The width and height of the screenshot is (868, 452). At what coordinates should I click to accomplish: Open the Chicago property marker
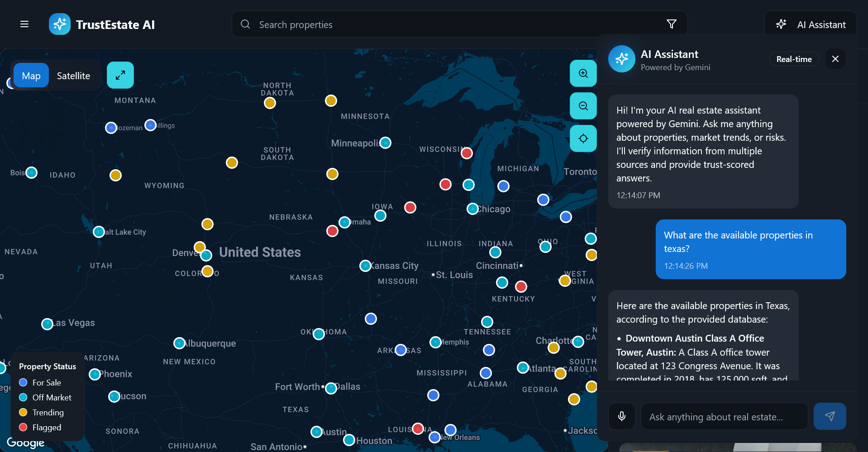click(472, 209)
